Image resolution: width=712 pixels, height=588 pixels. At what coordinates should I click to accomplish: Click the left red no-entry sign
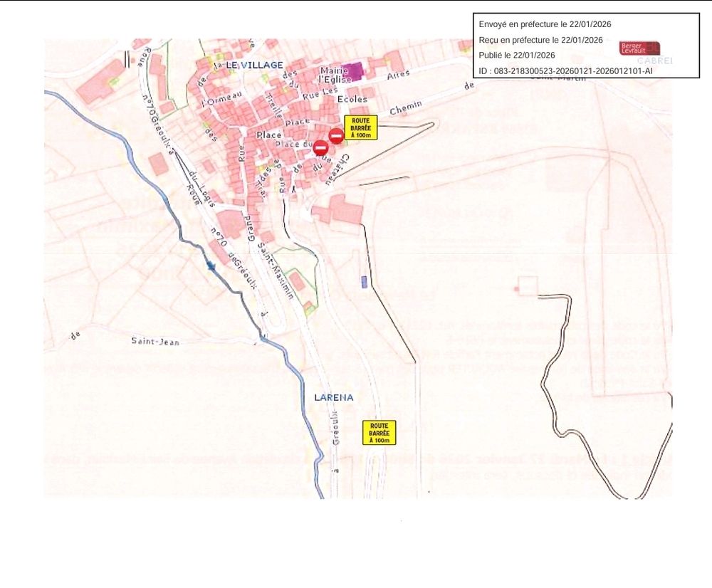(320, 148)
